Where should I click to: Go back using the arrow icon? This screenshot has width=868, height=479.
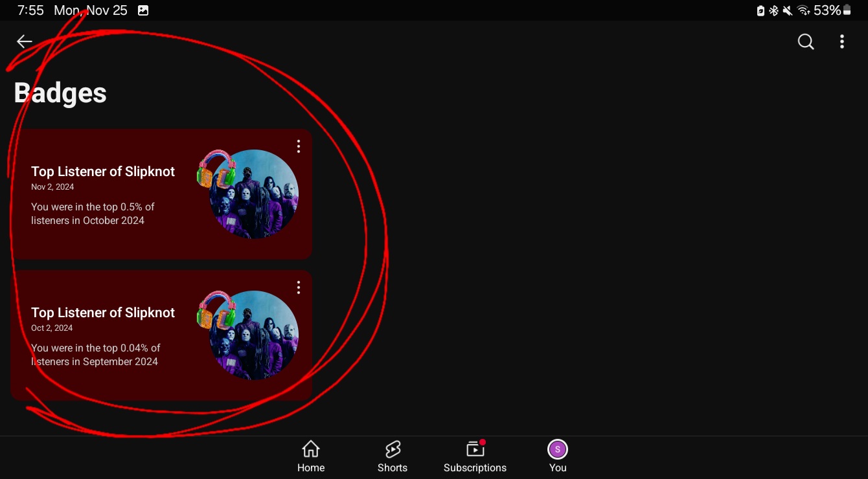tap(25, 41)
